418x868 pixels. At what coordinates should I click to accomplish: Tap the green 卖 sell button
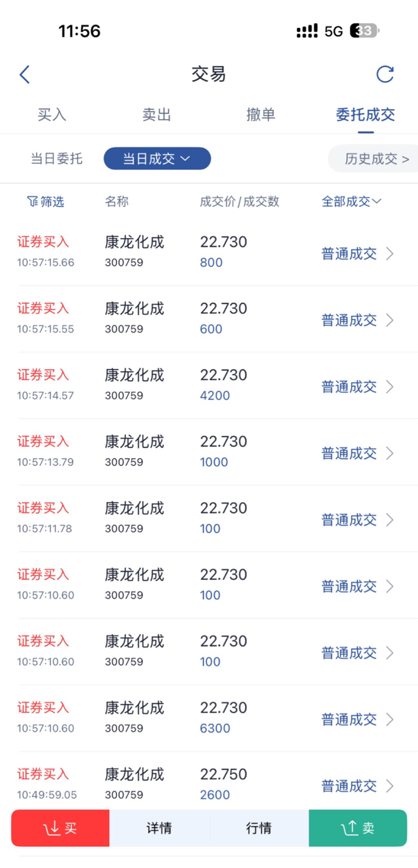click(358, 828)
